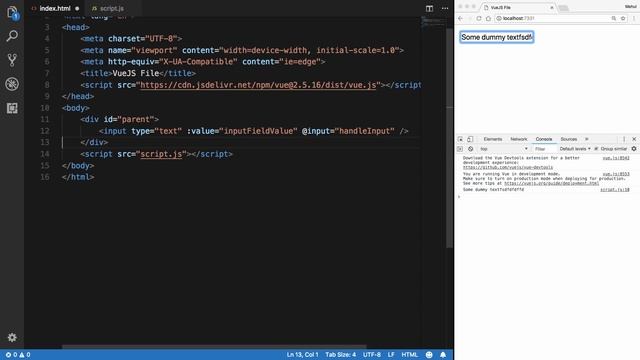Open the vue.js source link beside the development mode message
This screenshot has height=360, width=640.
click(616, 174)
